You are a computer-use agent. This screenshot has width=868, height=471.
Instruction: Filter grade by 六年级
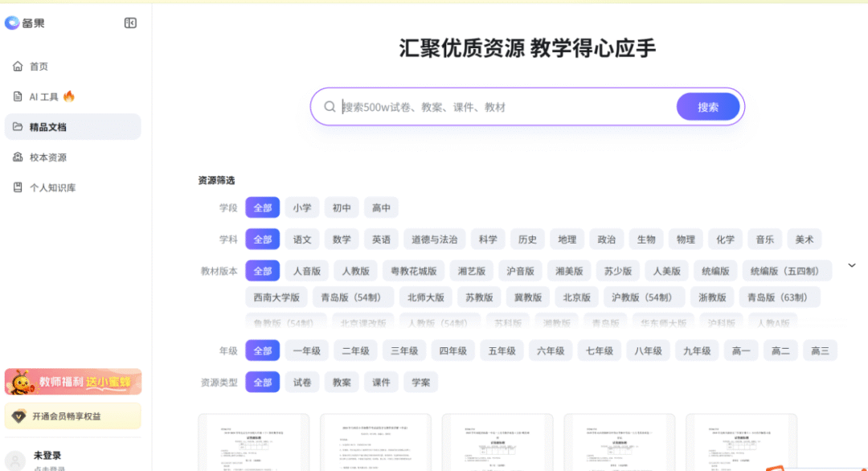(551, 350)
